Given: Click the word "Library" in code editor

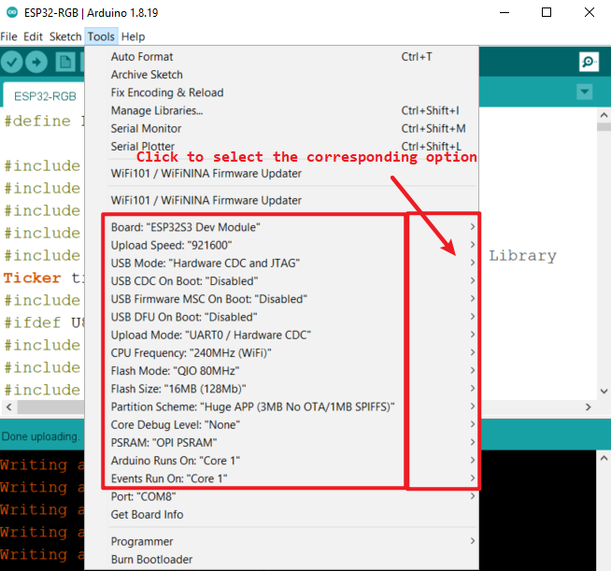Looking at the screenshot, I should point(523,256).
